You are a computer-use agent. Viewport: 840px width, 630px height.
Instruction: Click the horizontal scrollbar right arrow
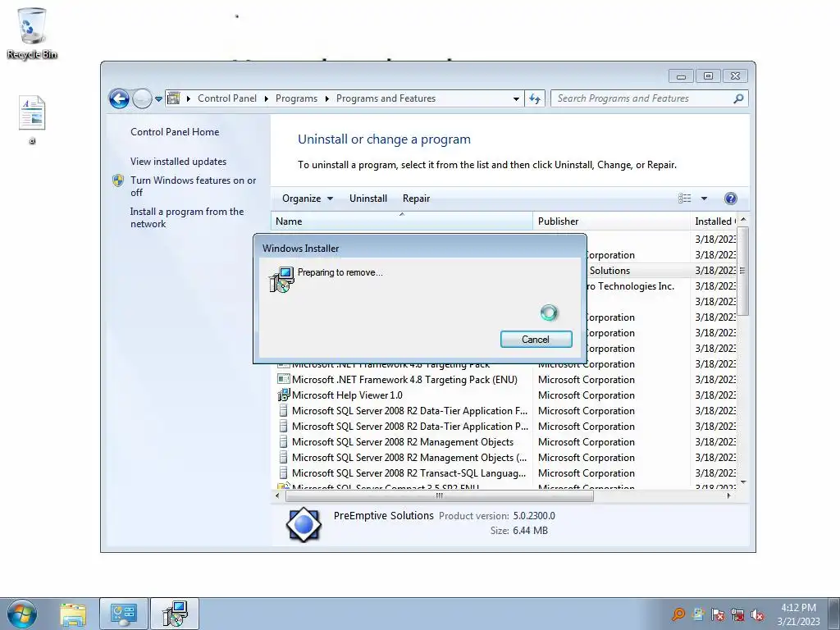point(728,496)
